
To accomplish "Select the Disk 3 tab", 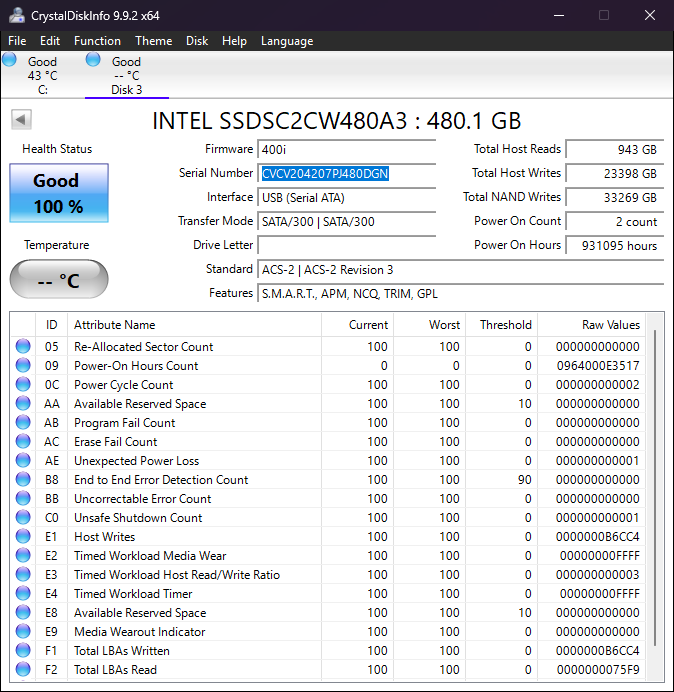I will (127, 75).
